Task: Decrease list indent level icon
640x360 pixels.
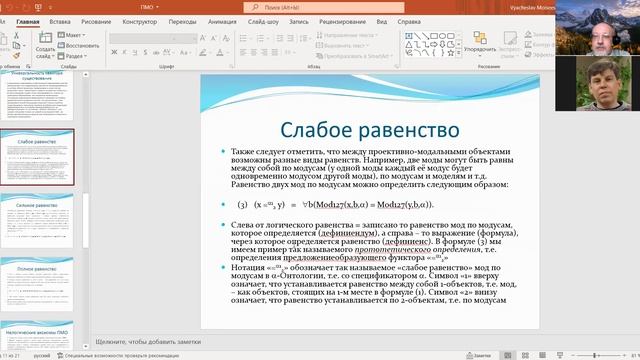Action: [x=280, y=38]
